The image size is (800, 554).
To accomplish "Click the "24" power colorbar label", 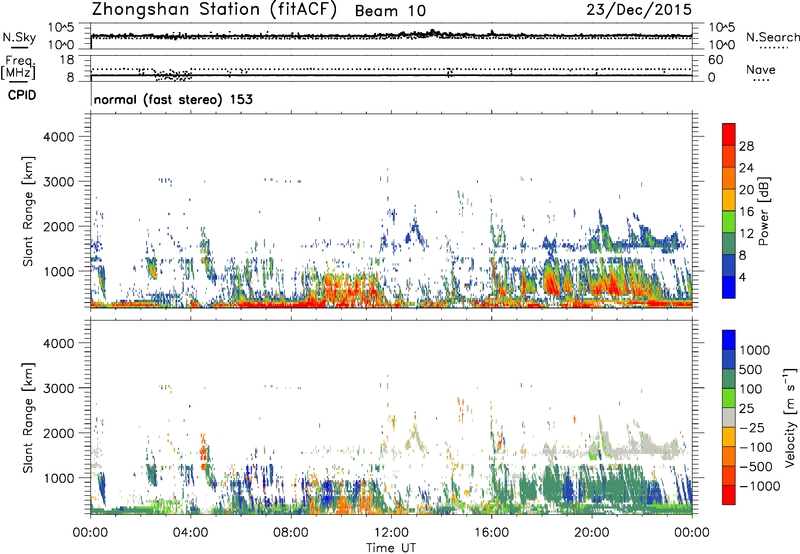I will (x=746, y=168).
